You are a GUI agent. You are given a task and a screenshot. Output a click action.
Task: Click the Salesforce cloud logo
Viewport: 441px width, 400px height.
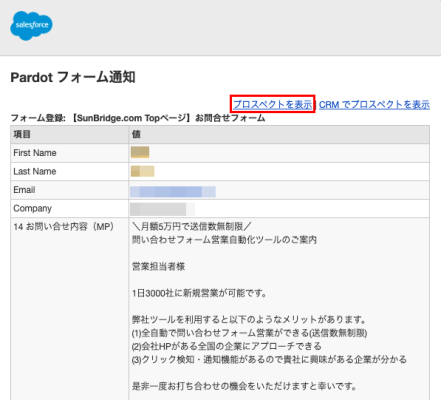(x=31, y=25)
